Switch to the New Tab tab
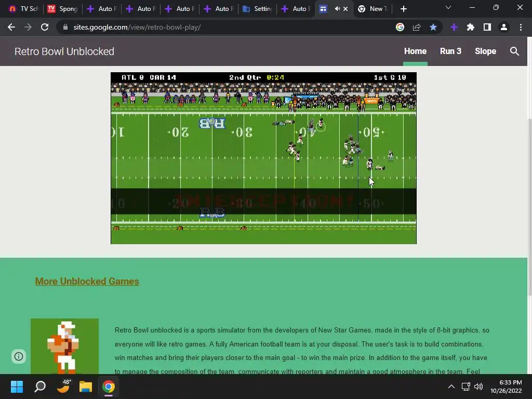The width and height of the screenshot is (532, 399). click(372, 9)
